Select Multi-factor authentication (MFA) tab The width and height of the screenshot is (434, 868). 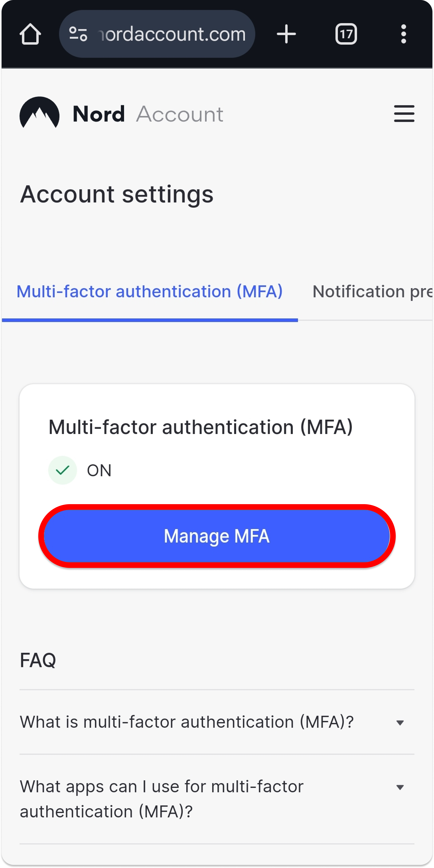click(x=149, y=292)
